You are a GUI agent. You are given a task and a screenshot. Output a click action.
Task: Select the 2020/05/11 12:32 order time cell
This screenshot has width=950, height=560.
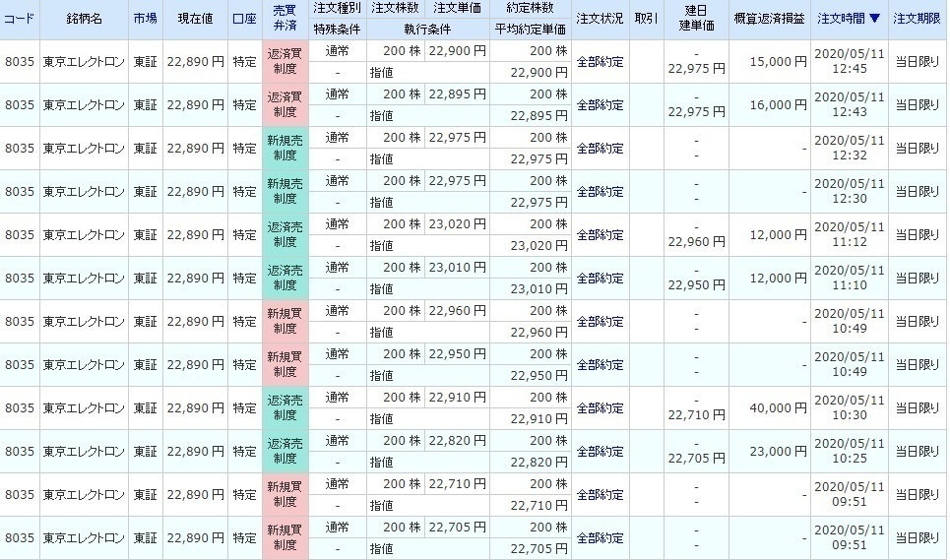[850, 149]
